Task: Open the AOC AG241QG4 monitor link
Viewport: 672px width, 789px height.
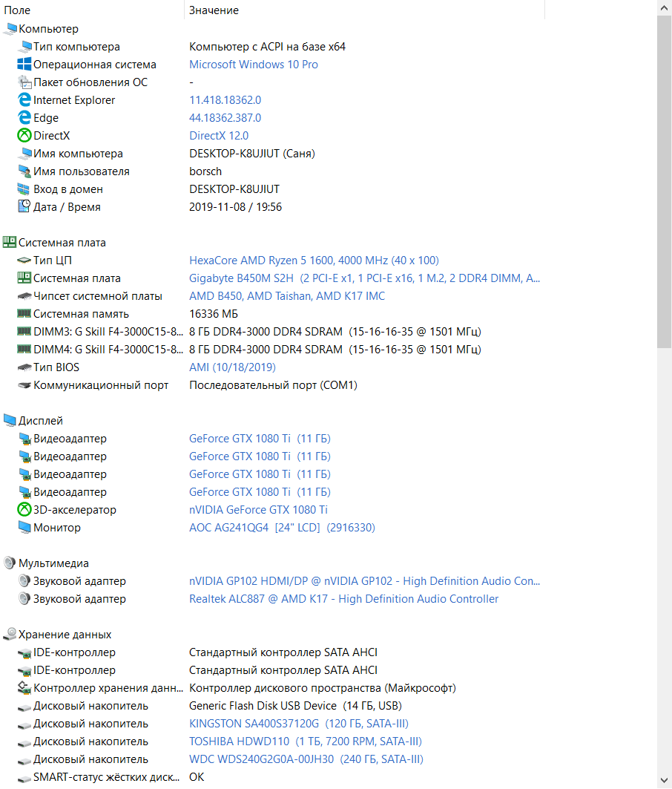Action: coord(282,527)
